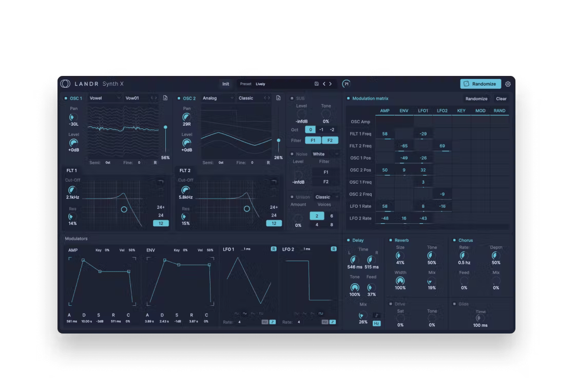Toggle OSC 1 on/off
The width and height of the screenshot is (575, 392).
point(66,98)
